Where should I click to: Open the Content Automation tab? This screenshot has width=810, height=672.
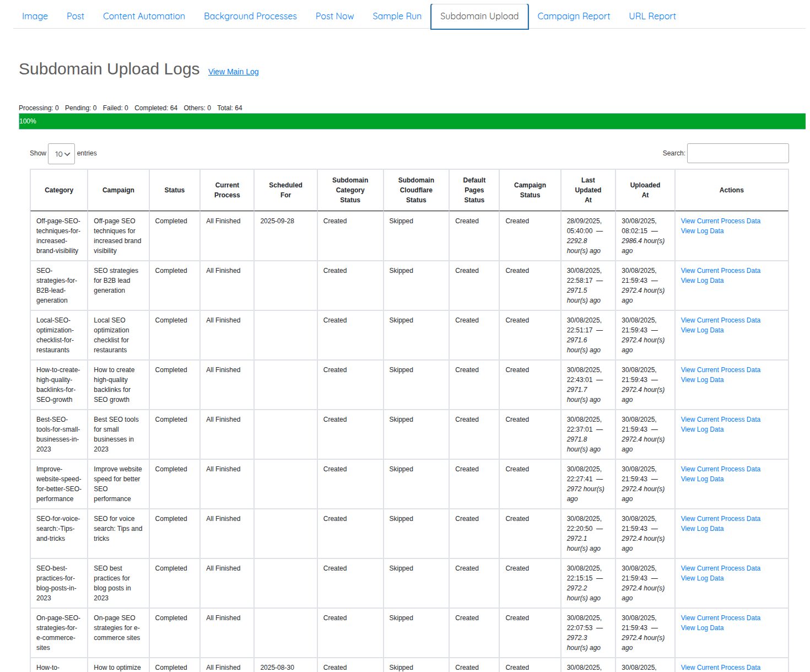tap(144, 16)
